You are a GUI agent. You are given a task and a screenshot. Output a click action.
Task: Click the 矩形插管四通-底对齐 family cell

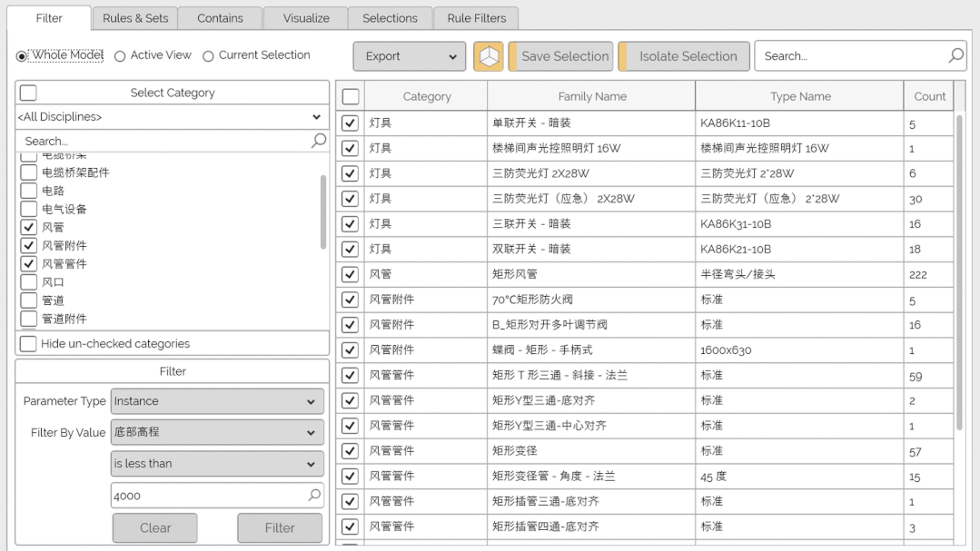tap(591, 526)
